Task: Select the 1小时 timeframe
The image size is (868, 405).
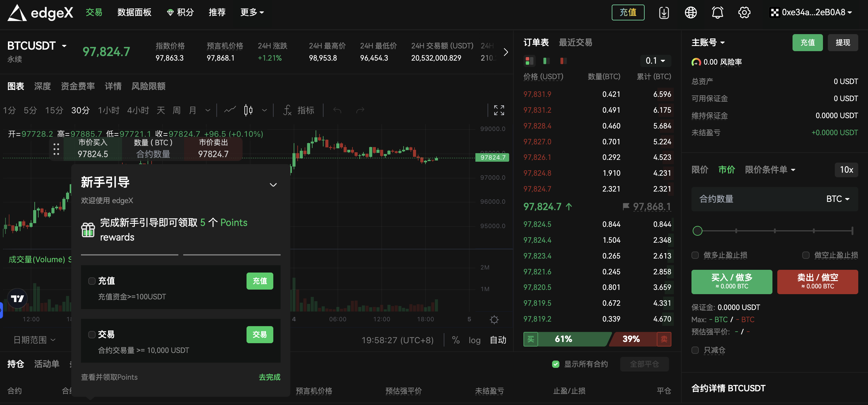Action: 108,110
